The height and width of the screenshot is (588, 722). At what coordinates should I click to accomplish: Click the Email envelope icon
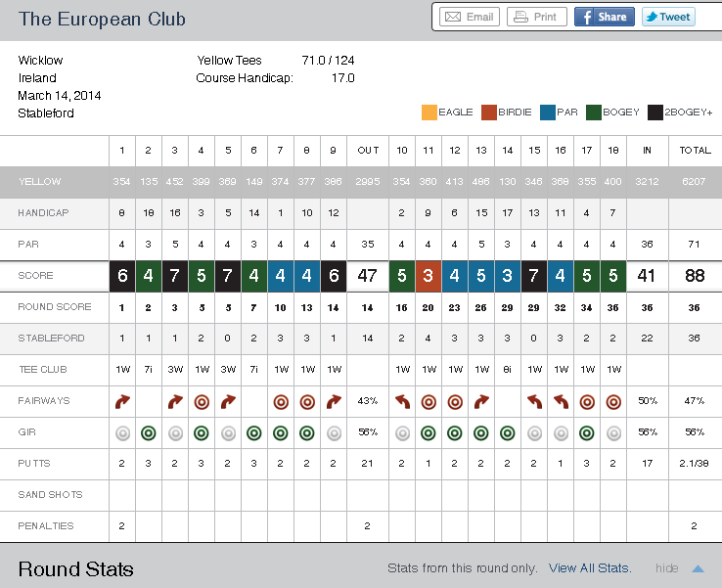[453, 17]
